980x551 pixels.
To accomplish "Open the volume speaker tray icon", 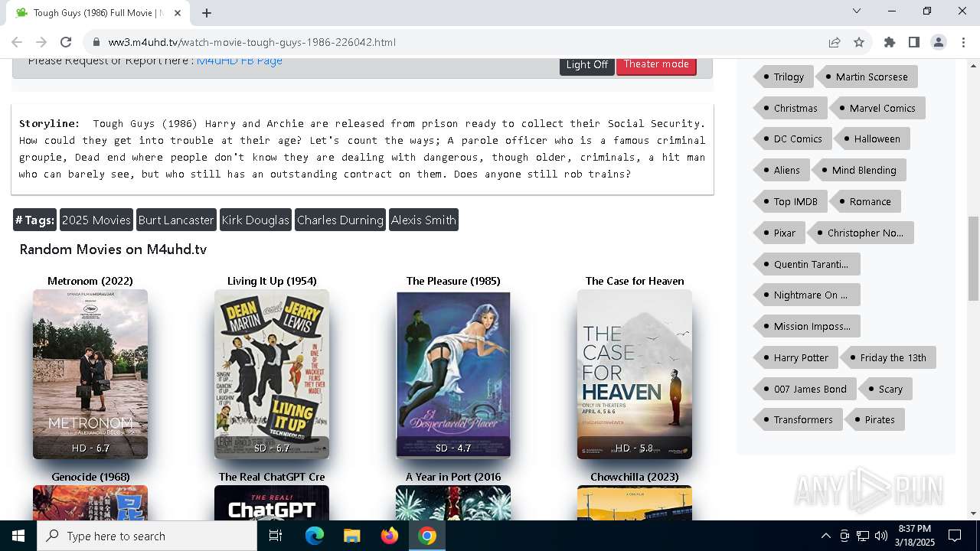I will tap(881, 536).
